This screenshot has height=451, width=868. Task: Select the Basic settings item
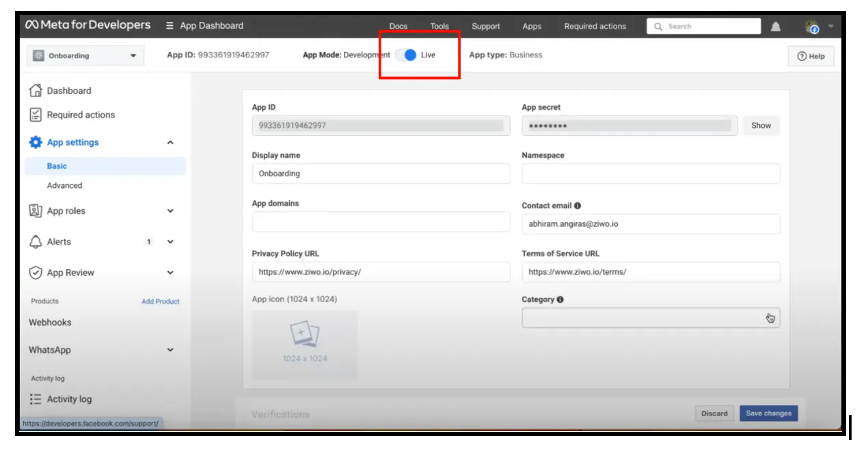pyautogui.click(x=105, y=166)
